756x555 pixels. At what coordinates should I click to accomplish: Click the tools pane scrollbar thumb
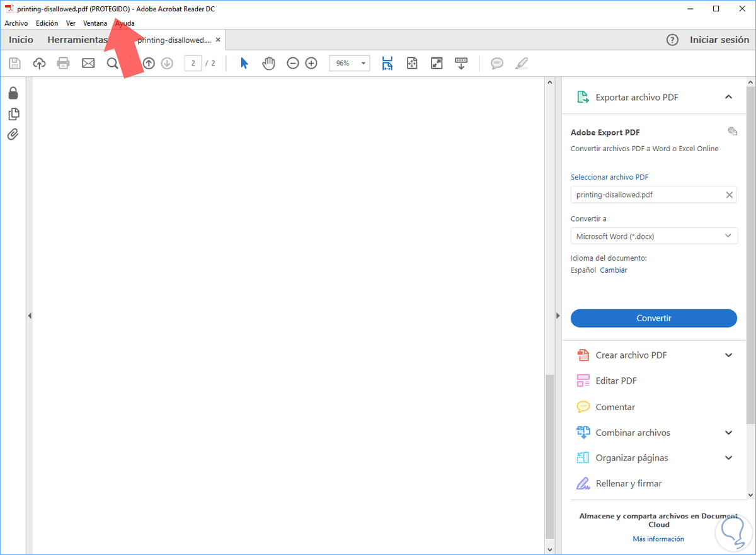750,255
